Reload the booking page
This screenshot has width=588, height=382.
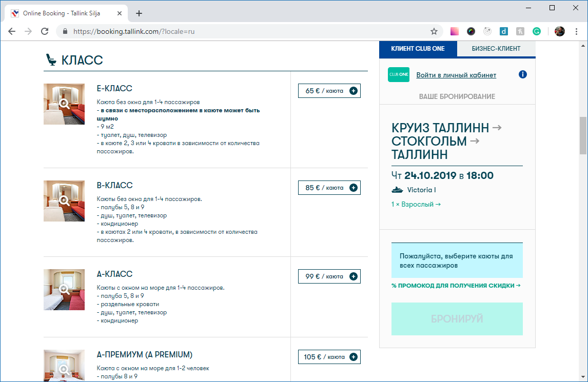pyautogui.click(x=45, y=31)
